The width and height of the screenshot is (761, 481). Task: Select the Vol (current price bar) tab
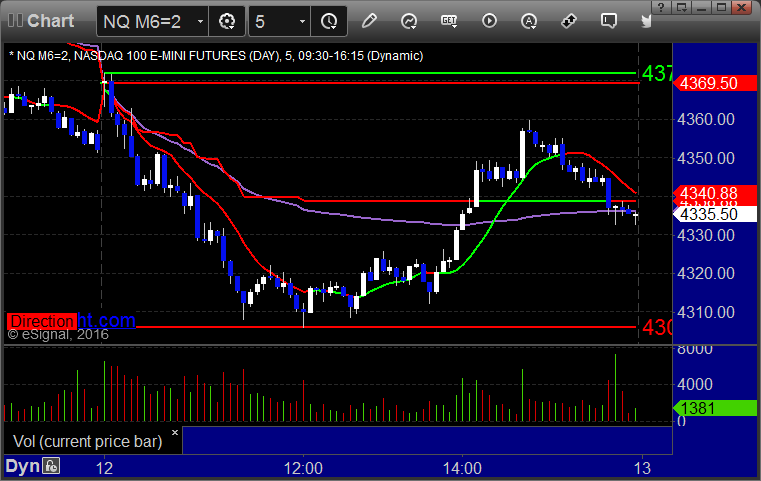tap(88, 441)
